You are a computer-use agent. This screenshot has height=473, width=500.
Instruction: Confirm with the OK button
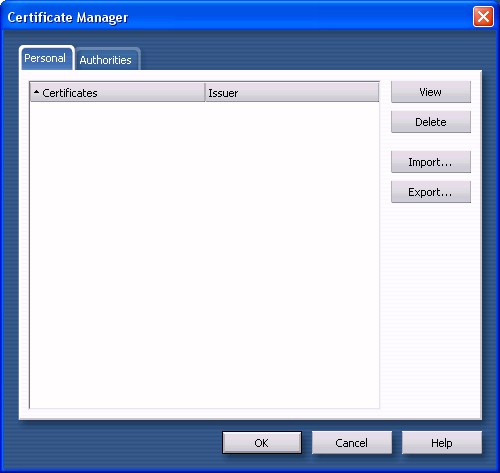click(x=262, y=443)
